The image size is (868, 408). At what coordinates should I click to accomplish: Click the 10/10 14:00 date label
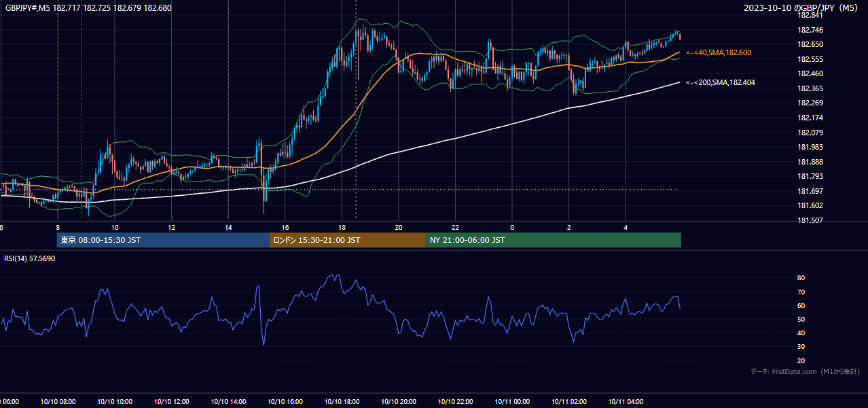tap(228, 402)
